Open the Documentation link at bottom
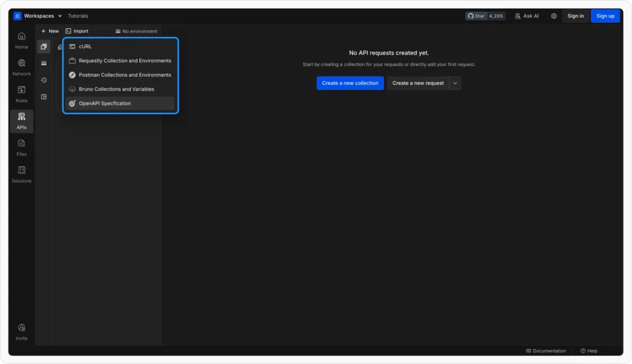Screen dimensions: 632x364 pyautogui.click(x=546, y=350)
